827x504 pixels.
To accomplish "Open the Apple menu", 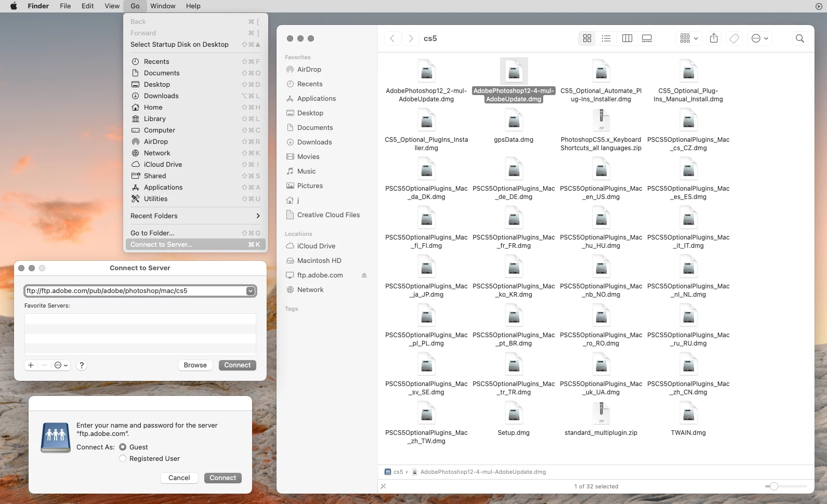I will pyautogui.click(x=14, y=6).
